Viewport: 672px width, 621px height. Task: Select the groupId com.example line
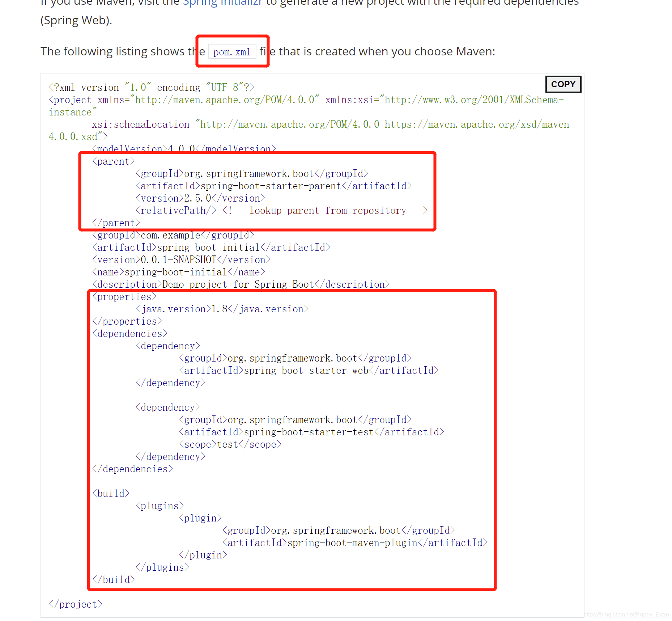point(173,235)
